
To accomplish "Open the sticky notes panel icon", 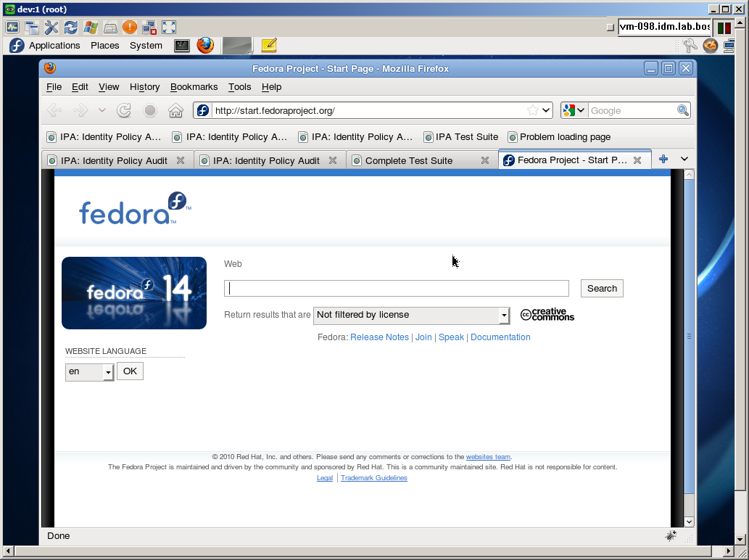I will click(269, 45).
